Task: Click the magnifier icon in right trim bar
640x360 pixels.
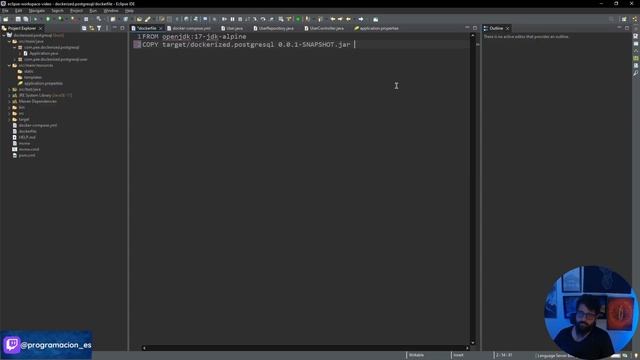Action: pos(636,73)
